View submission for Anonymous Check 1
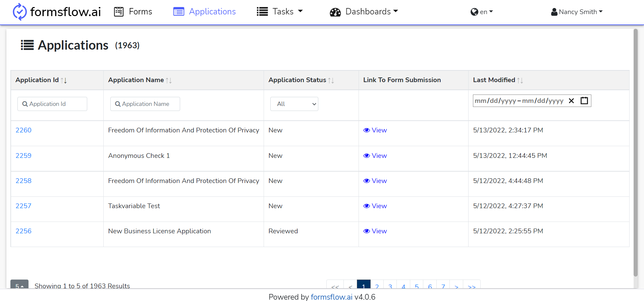Viewport: 644px width, 301px height. 375,156
